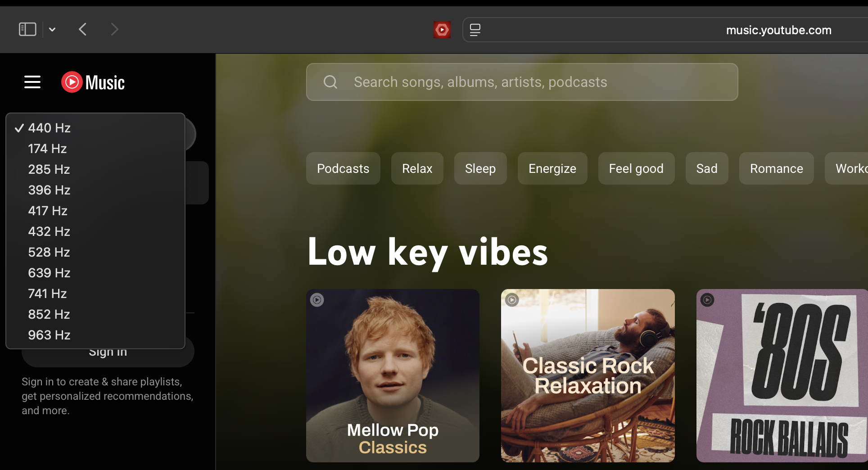Click the Relax mood chip
The width and height of the screenshot is (868, 470).
click(x=417, y=168)
